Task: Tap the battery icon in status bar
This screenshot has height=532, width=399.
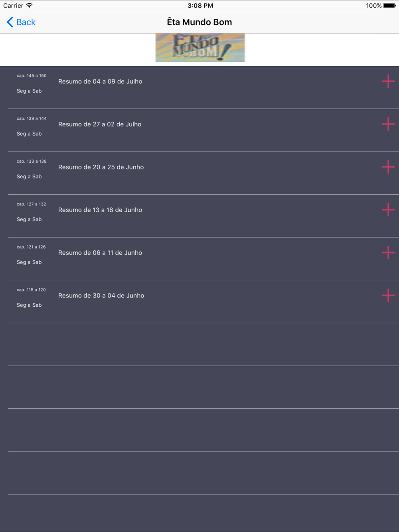Action: click(x=390, y=6)
